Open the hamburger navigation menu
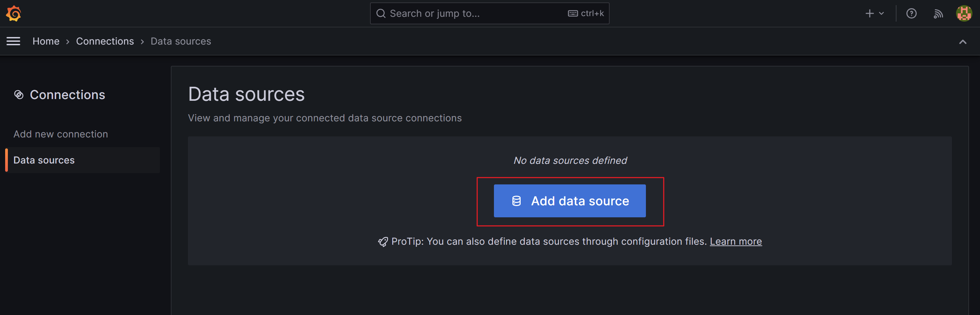The image size is (980, 315). point(13,41)
